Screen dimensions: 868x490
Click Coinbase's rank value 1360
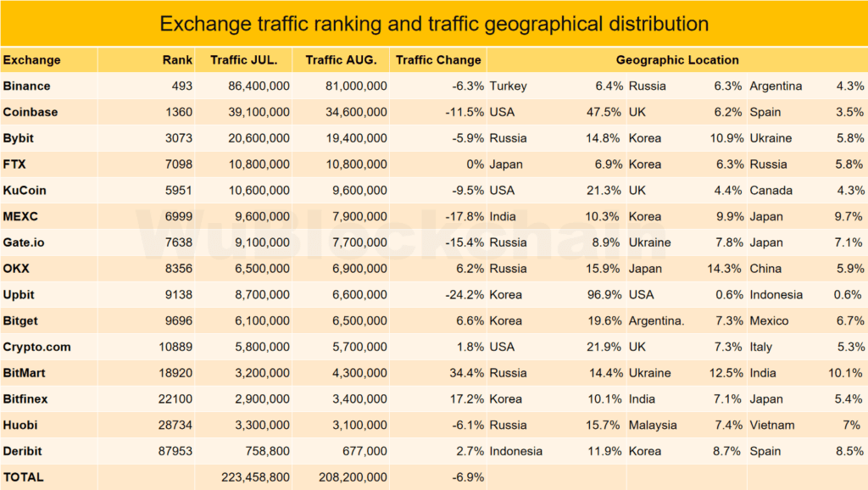[179, 112]
